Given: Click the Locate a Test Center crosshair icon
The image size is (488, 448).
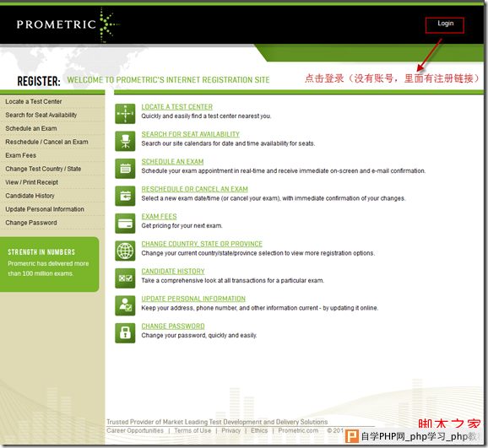Looking at the screenshot, I should [125, 114].
